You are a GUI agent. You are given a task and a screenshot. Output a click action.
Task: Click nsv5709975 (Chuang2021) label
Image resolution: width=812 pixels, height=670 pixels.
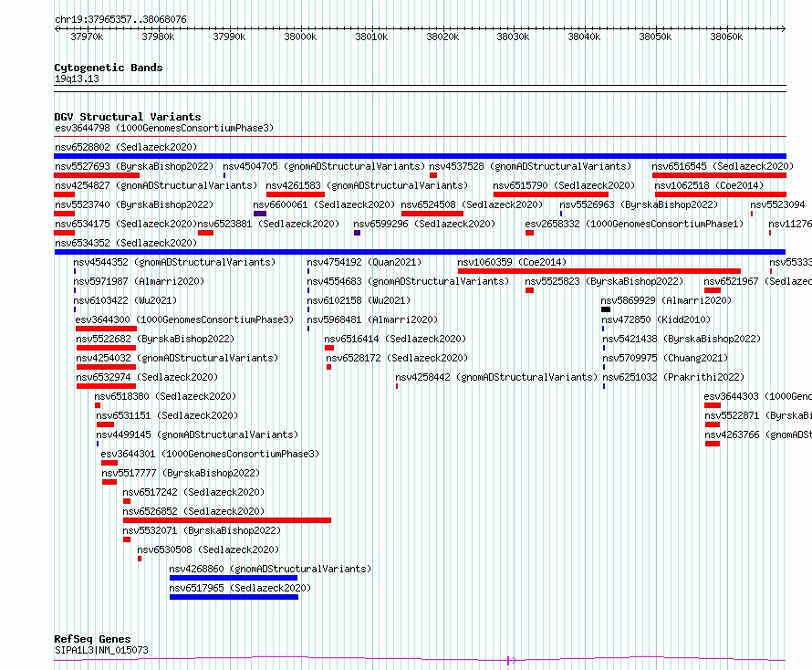point(665,358)
